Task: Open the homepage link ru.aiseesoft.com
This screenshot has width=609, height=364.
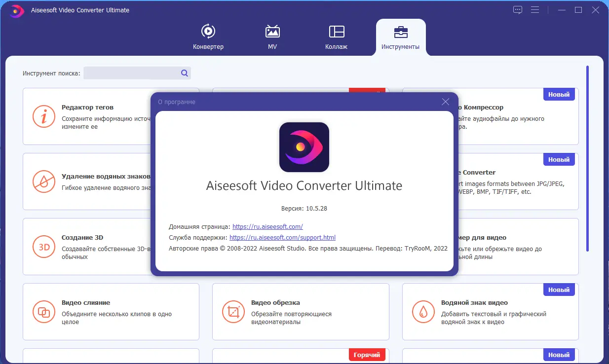Action: 268,226
